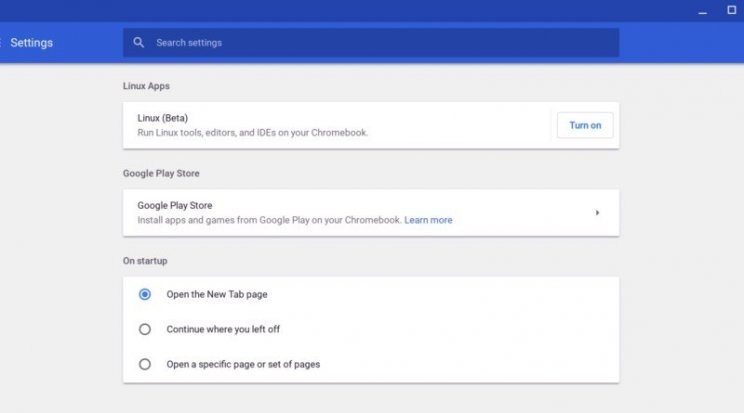Click the On startup heading

(x=145, y=261)
